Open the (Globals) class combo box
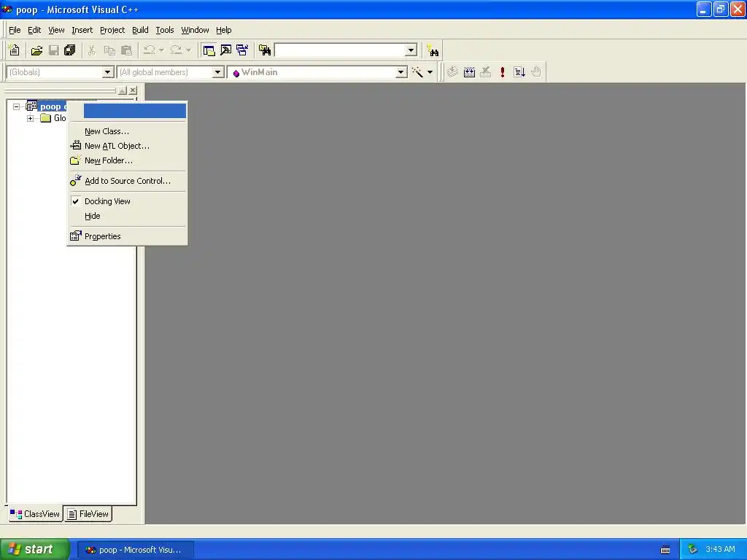 click(60, 72)
